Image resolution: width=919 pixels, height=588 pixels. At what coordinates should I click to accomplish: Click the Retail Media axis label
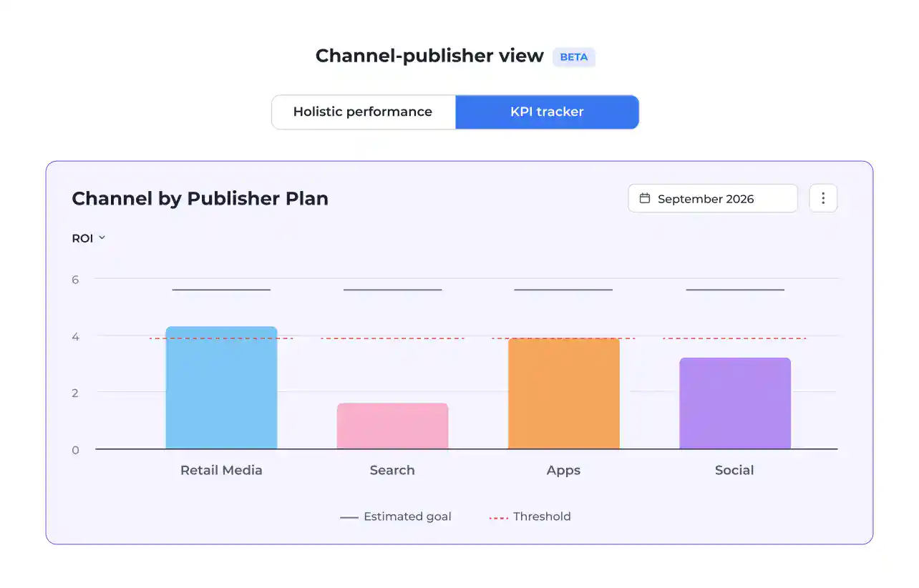click(221, 470)
